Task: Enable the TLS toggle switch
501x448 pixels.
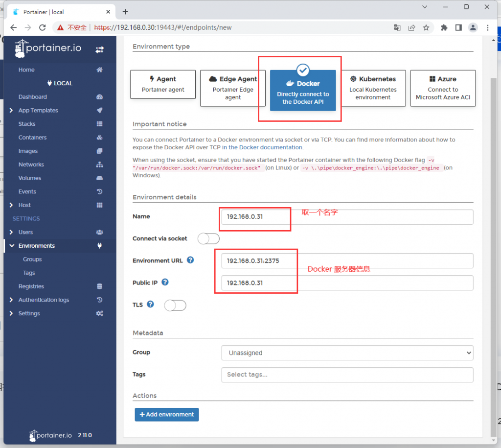Action: click(175, 306)
